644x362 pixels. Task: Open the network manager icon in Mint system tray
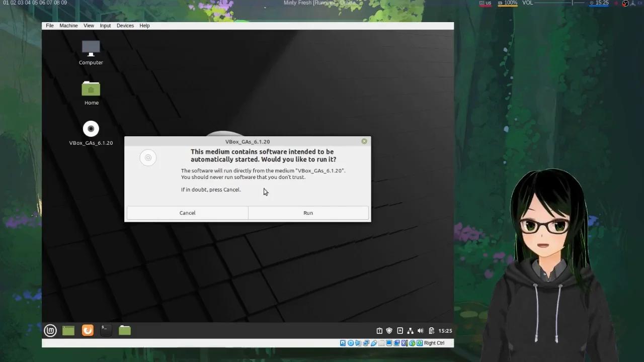pyautogui.click(x=410, y=330)
